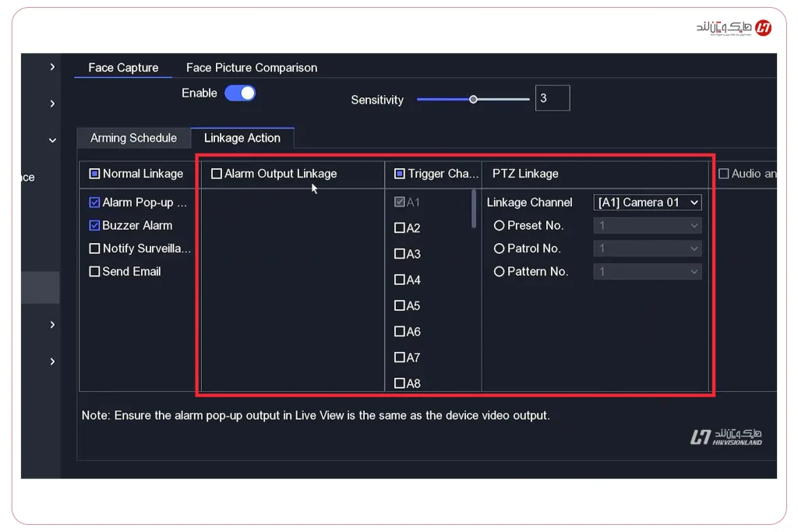Select the Preset No. radio button
Screen dimensions: 798x532
tap(500, 225)
